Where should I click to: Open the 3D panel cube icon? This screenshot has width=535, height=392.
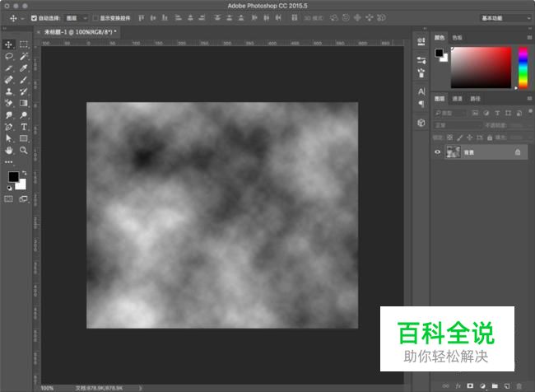click(x=421, y=123)
